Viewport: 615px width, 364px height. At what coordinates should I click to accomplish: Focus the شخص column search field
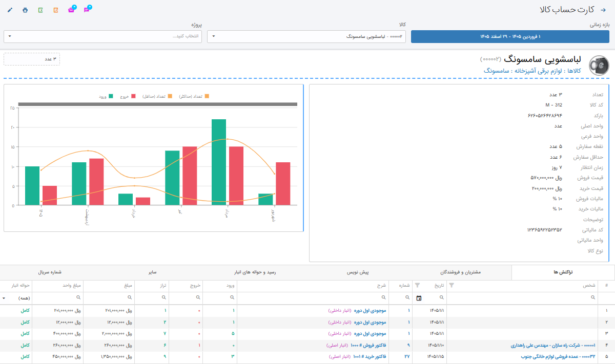click(523, 297)
